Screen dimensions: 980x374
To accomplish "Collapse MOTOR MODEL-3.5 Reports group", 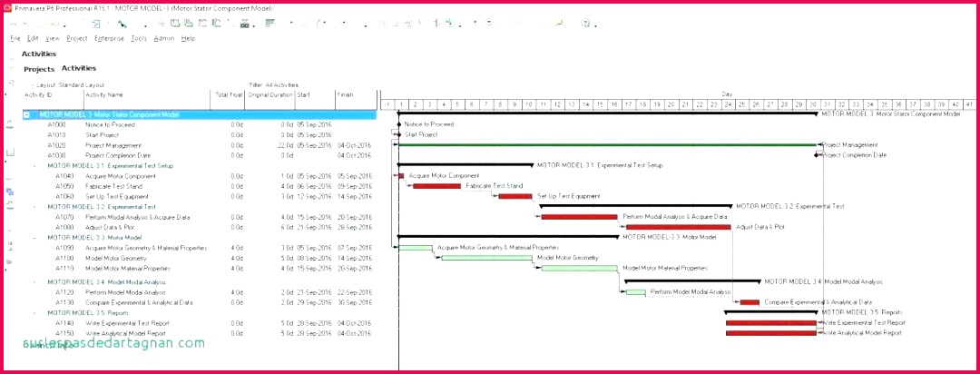I will [34, 312].
